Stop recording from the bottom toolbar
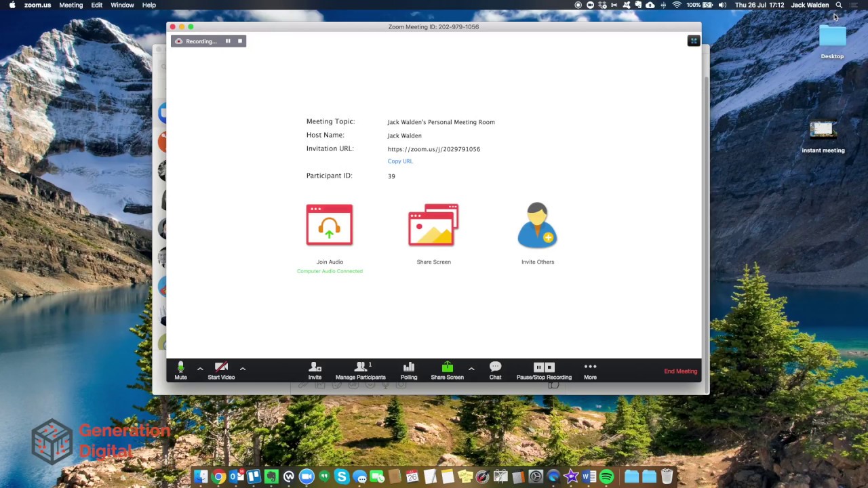Viewport: 868px width, 488px height. pyautogui.click(x=549, y=367)
